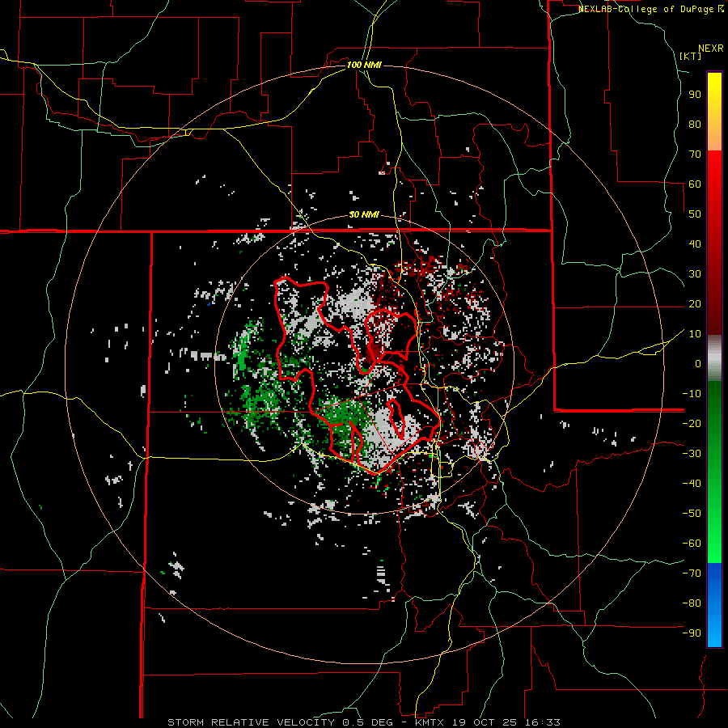This screenshot has width=728, height=728.
Task: Pick the blue bottom segment of velocity scale
Action: [714, 605]
